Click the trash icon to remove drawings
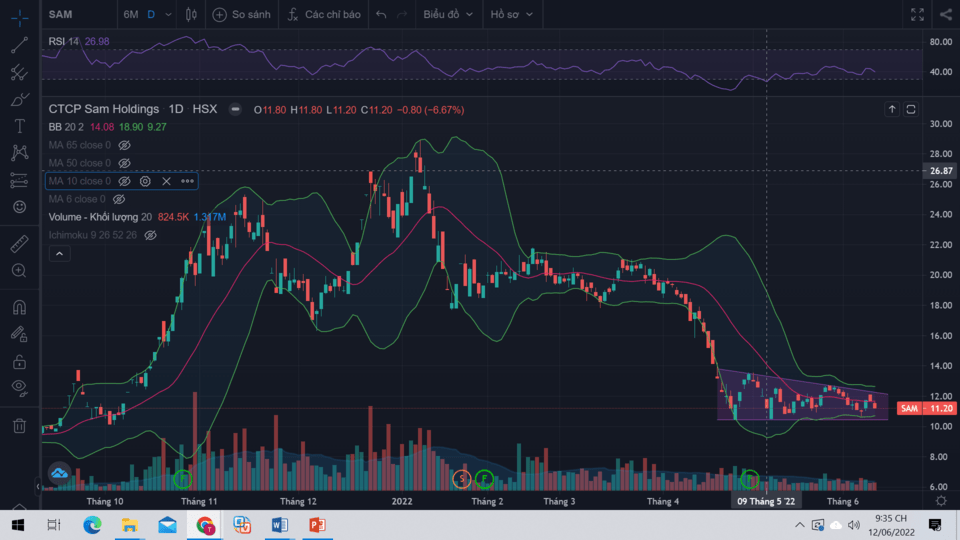The width and height of the screenshot is (960, 540). [19, 425]
